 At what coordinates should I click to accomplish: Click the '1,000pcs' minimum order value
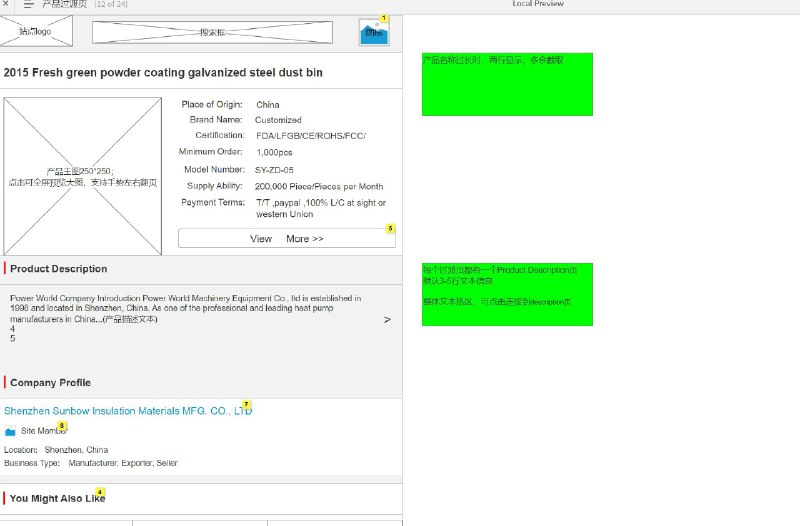point(274,153)
